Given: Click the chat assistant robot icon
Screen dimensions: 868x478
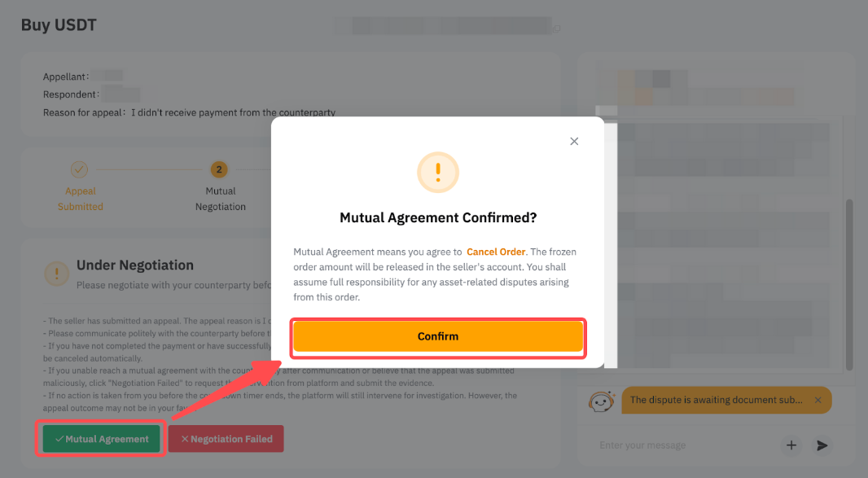Looking at the screenshot, I should pos(602,401).
